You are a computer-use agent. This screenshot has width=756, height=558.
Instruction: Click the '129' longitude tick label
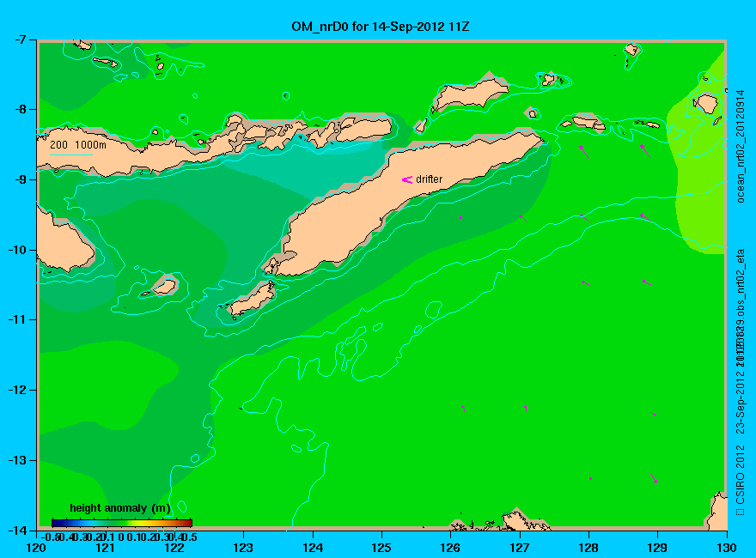tap(658, 548)
